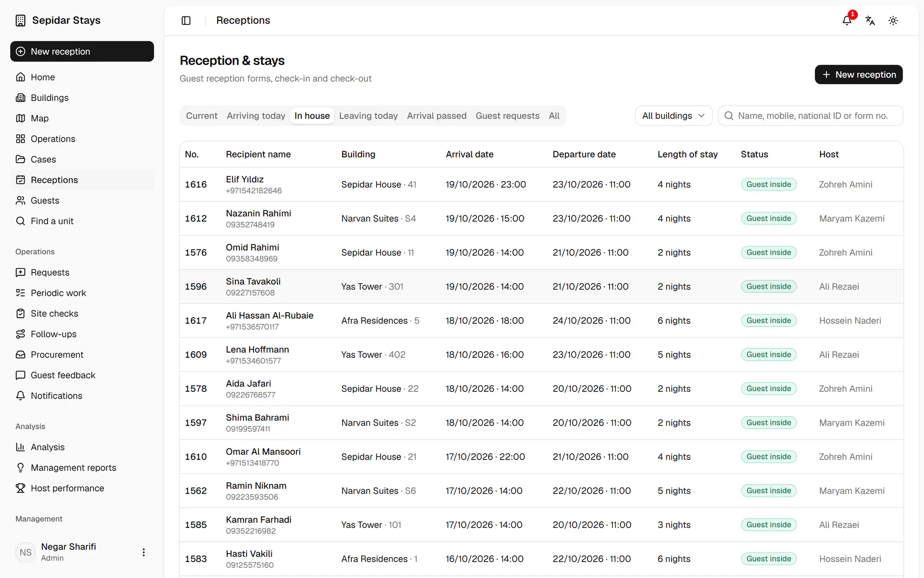Screen dimensions: 924x578
Task: Select Kamran Farhadi reception row
Action: point(541,525)
